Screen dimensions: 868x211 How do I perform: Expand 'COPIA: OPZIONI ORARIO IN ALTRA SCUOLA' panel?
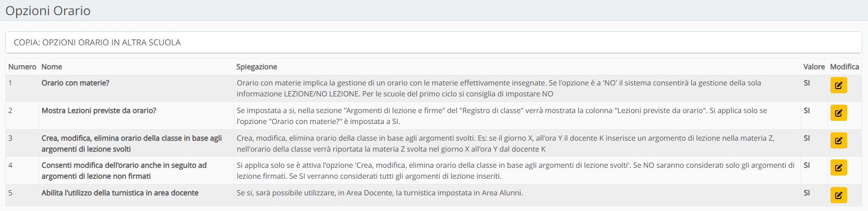point(97,43)
